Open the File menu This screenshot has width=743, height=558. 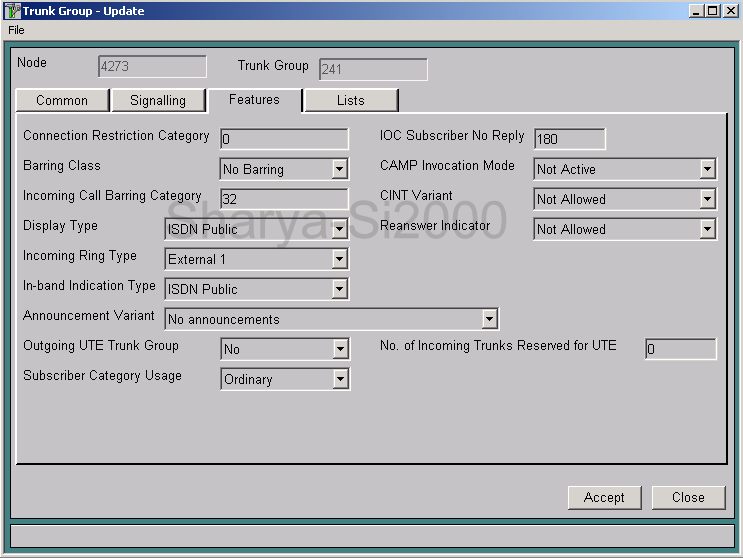click(16, 30)
